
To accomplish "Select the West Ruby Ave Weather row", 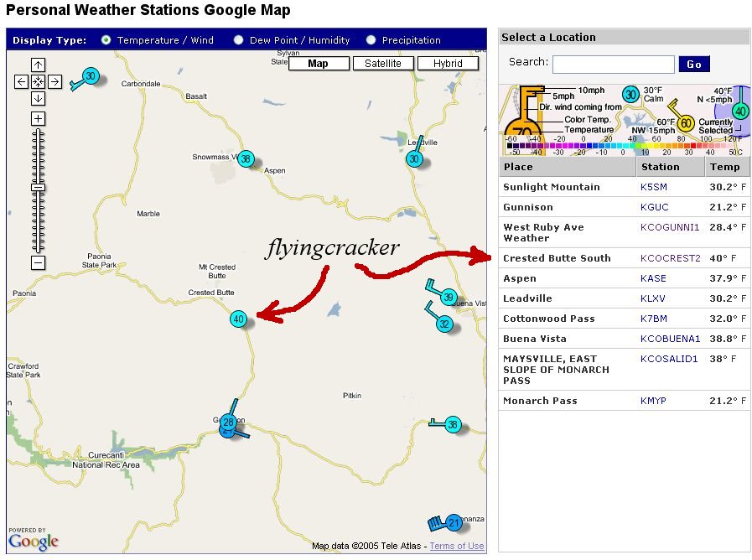I will click(x=624, y=232).
